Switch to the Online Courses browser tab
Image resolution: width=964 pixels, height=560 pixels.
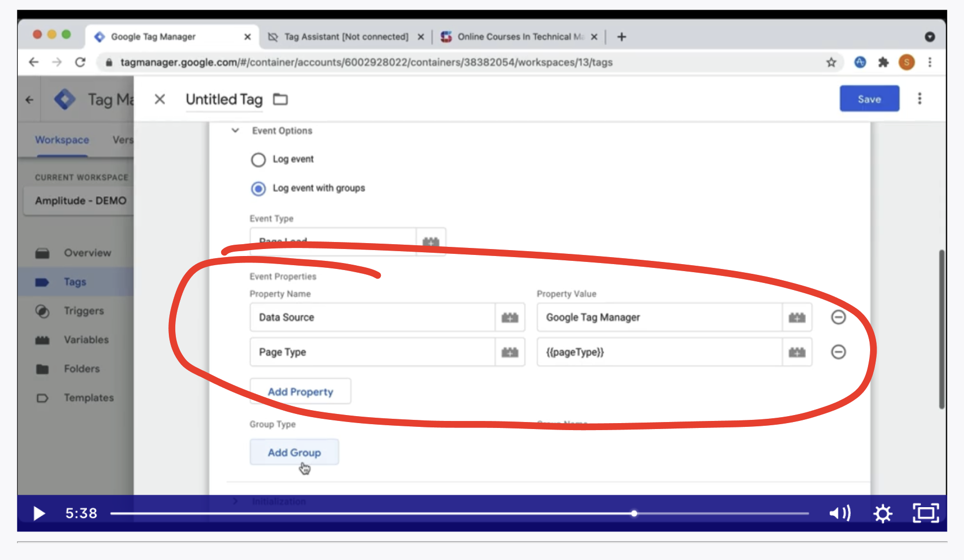pos(521,37)
